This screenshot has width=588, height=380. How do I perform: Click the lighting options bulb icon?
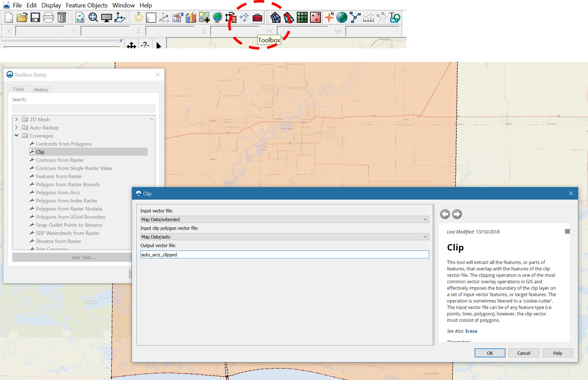tap(138, 18)
